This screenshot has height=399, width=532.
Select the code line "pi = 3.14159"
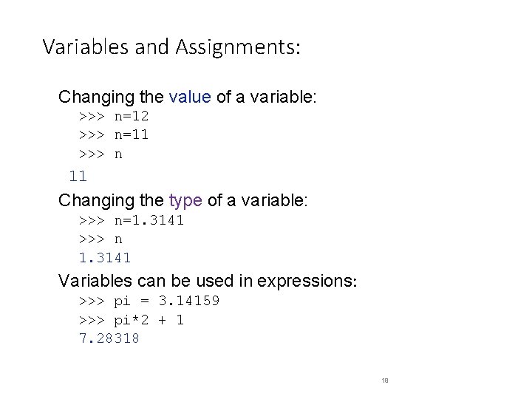pos(166,301)
